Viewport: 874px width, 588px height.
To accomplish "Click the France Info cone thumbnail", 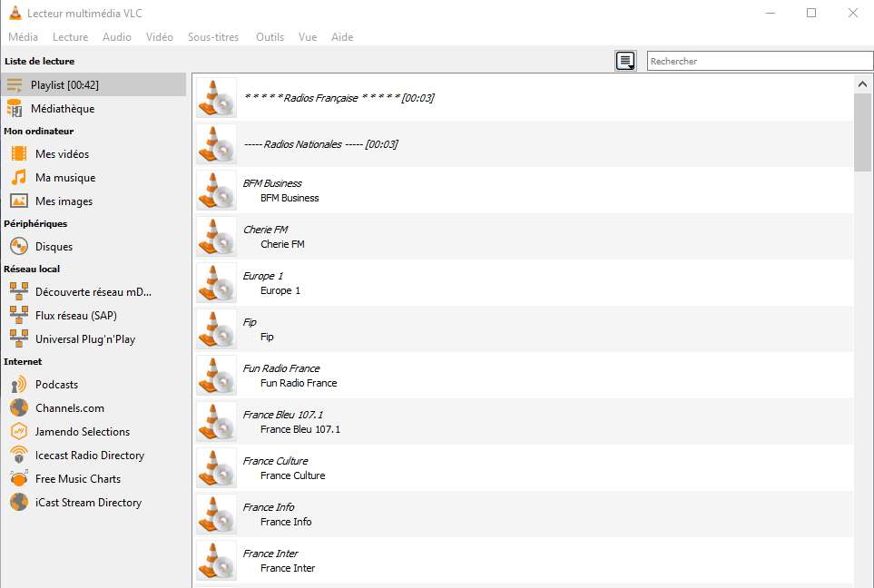I will click(x=216, y=514).
